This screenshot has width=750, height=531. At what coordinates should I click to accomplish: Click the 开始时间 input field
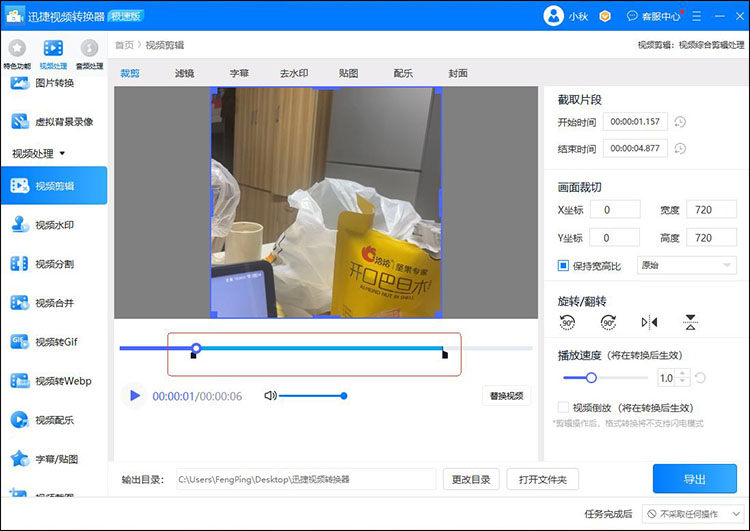pyautogui.click(x=635, y=122)
